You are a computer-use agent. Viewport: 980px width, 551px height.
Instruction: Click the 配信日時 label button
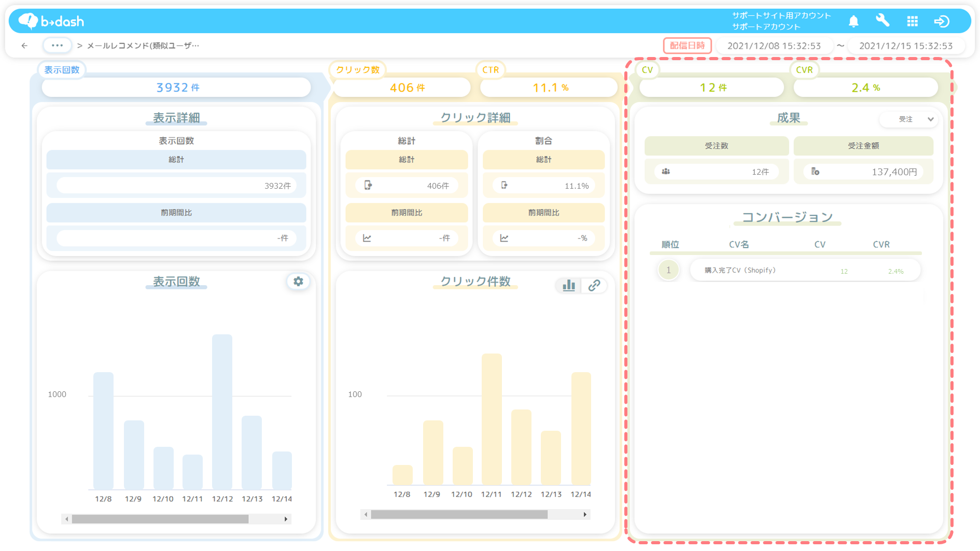(x=687, y=46)
